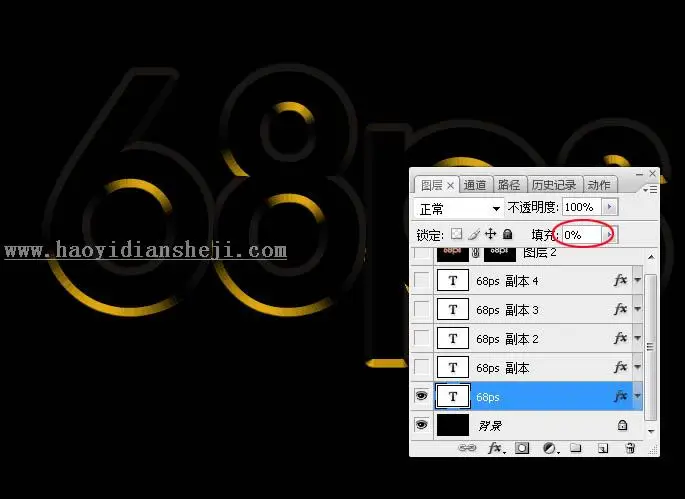The height and width of the screenshot is (499, 685).
Task: Click the layers list scroll down arrow
Action: 651,431
